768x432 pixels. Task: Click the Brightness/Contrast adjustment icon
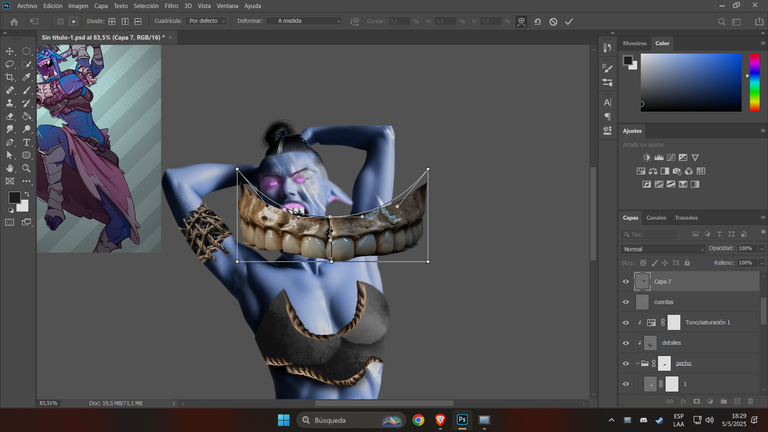pyautogui.click(x=647, y=157)
